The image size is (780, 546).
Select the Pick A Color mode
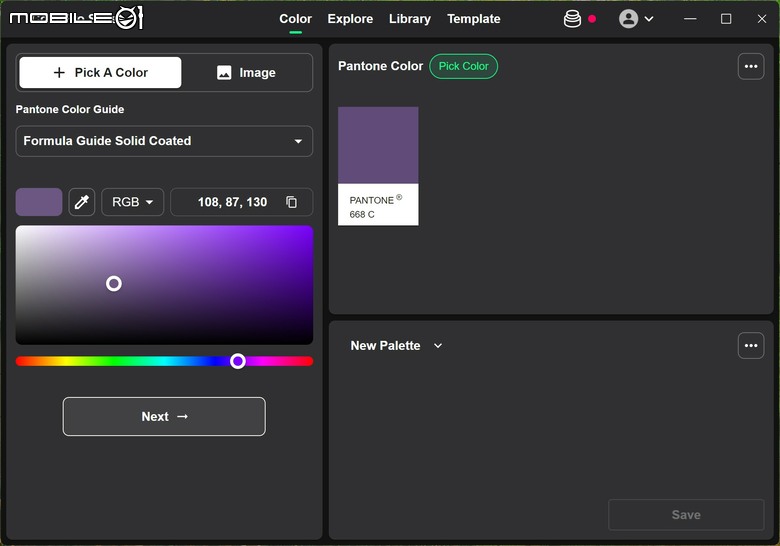coord(100,73)
